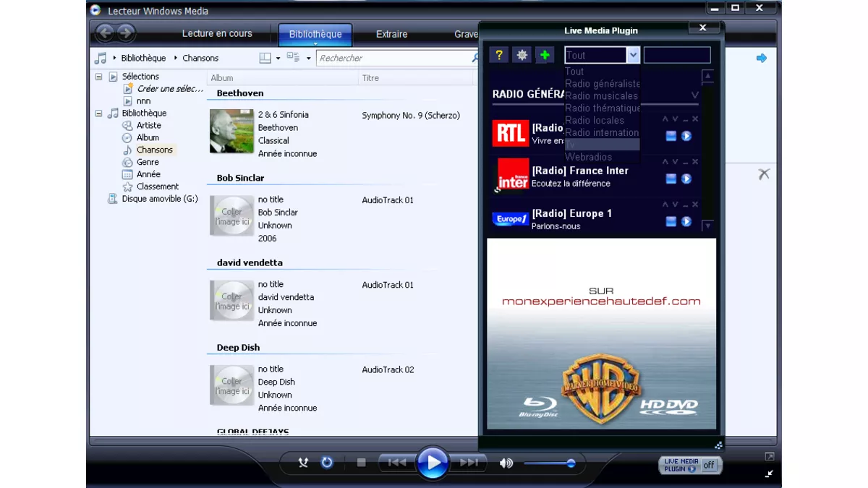Toggle shuffle playback mode
The width and height of the screenshot is (868, 488).
point(304,463)
